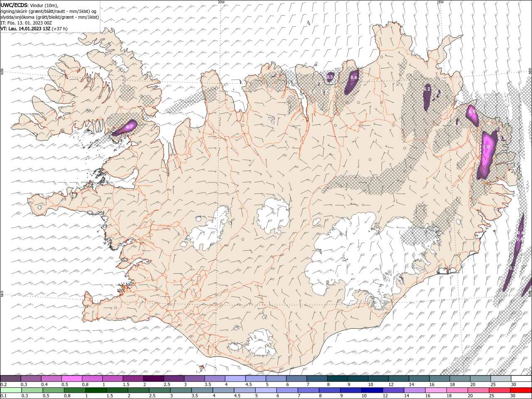This screenshot has width=532, height=399.
Task: Click the lower legend row's 0.1 palest green swatch
Action: tap(11, 390)
